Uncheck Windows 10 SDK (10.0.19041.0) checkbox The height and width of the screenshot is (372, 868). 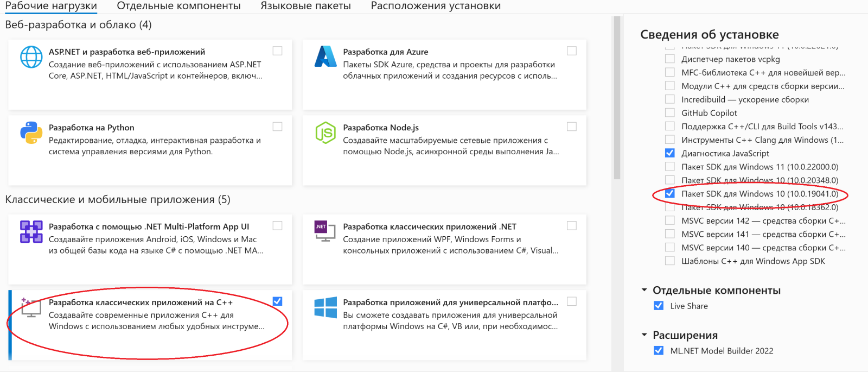pos(670,193)
